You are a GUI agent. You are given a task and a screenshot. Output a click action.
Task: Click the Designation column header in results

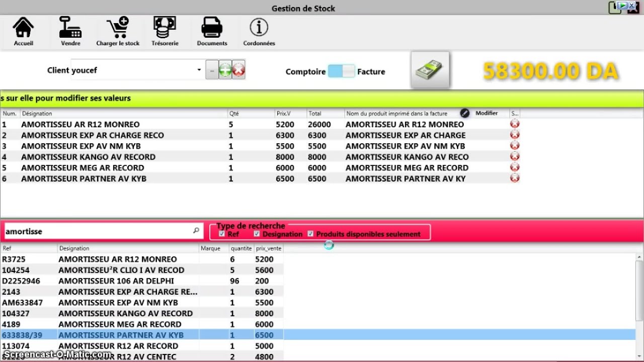(128, 248)
